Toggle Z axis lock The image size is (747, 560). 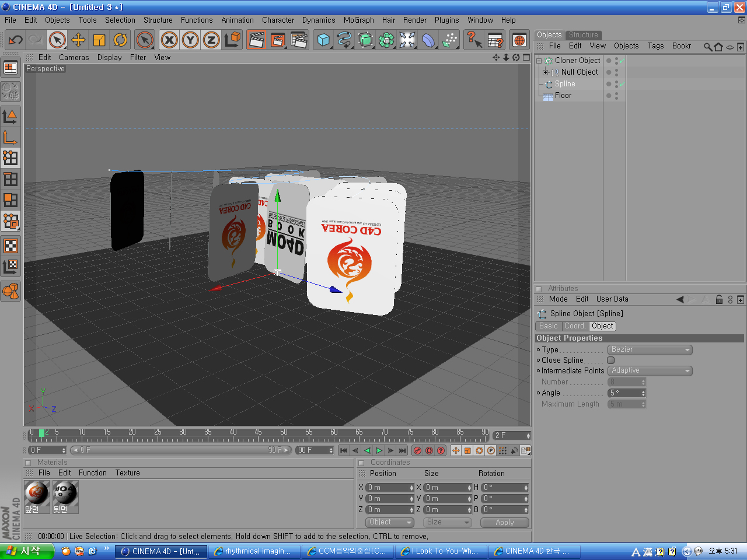point(211,40)
